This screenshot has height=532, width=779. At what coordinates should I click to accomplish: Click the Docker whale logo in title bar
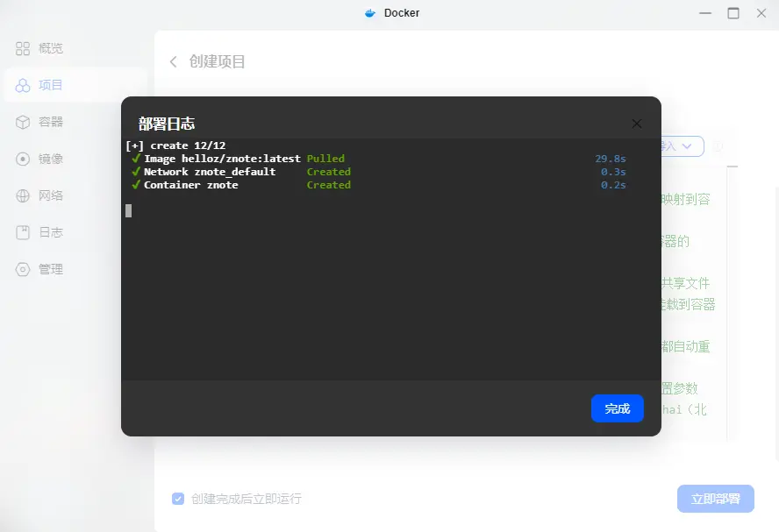tap(370, 13)
